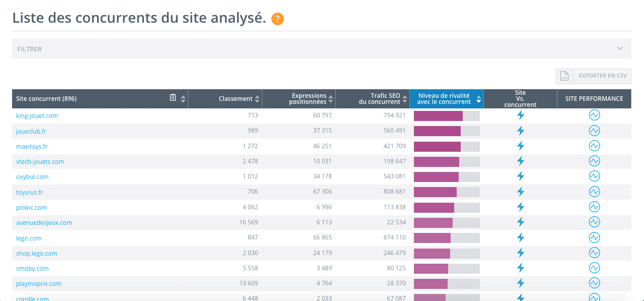Open site performance icon for smoby.com

594,268
